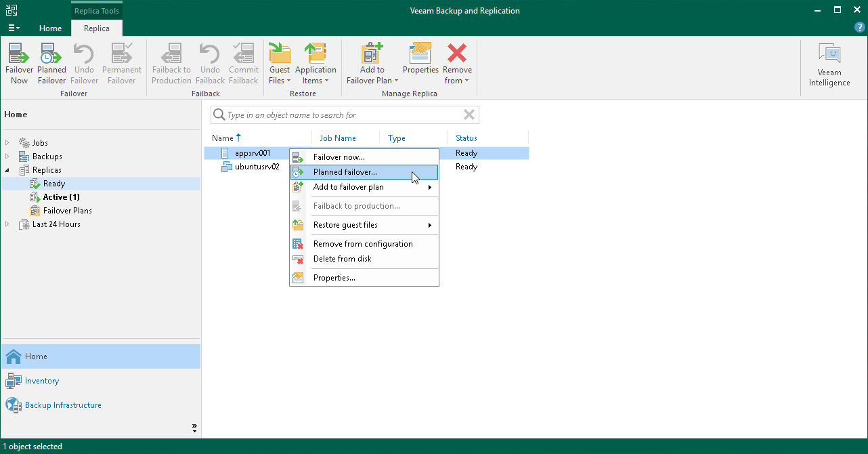Open the Add to Failover Plan dropdown
Screen dimensions: 868x454
pos(372,64)
